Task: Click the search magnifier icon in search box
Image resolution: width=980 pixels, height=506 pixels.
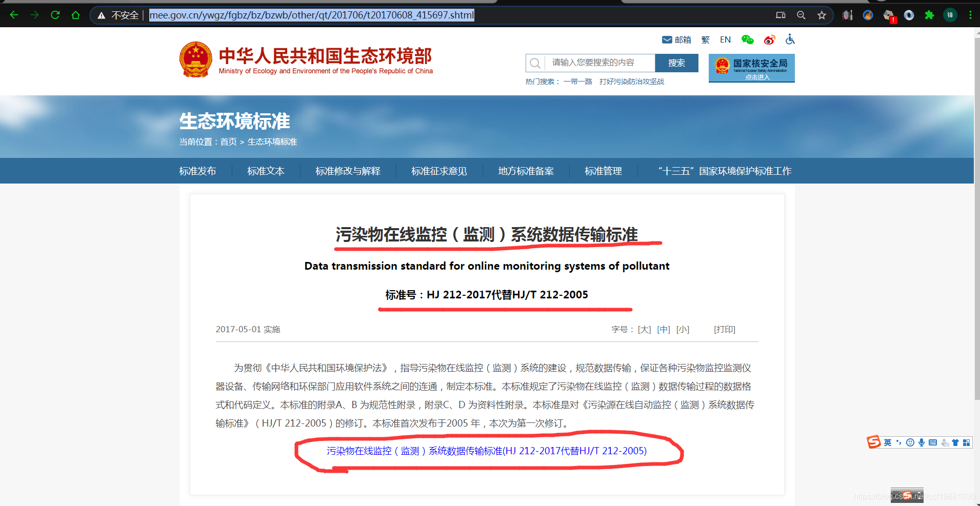Action: click(535, 63)
